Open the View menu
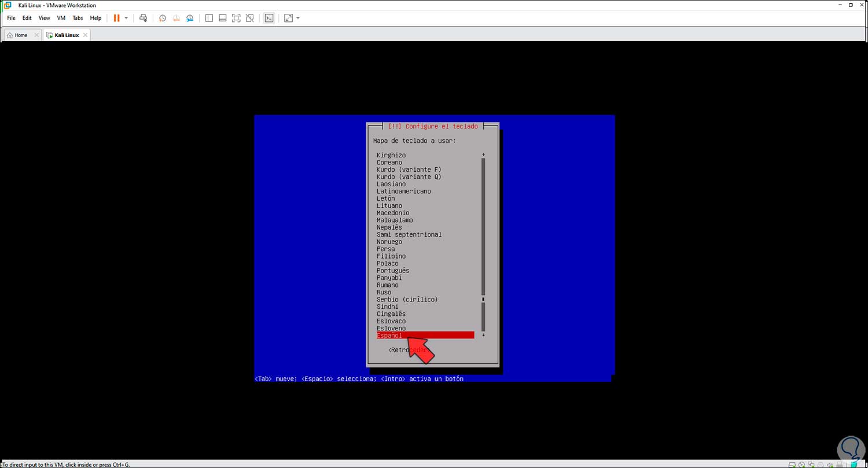The height and width of the screenshot is (468, 868). [x=45, y=18]
